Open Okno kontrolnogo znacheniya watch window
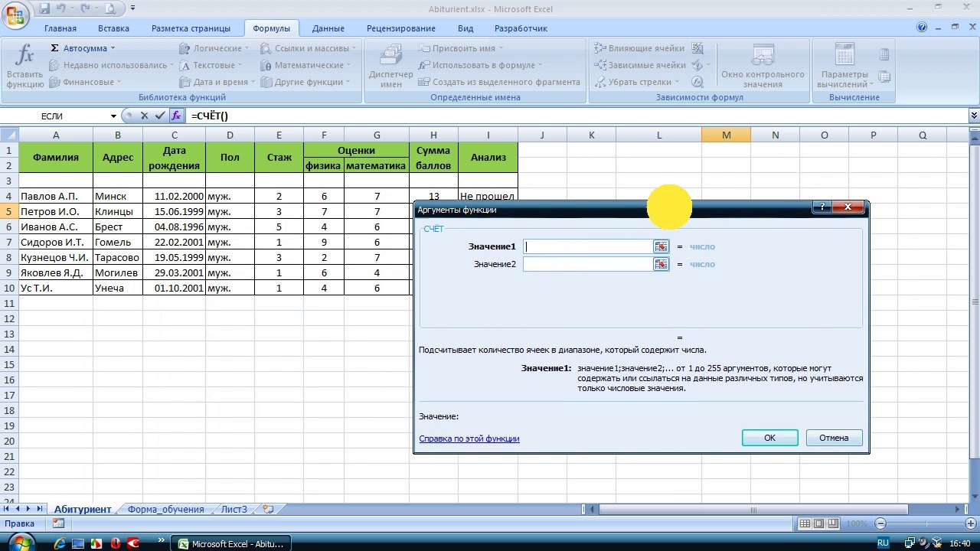The width and height of the screenshot is (980, 551). (x=763, y=67)
